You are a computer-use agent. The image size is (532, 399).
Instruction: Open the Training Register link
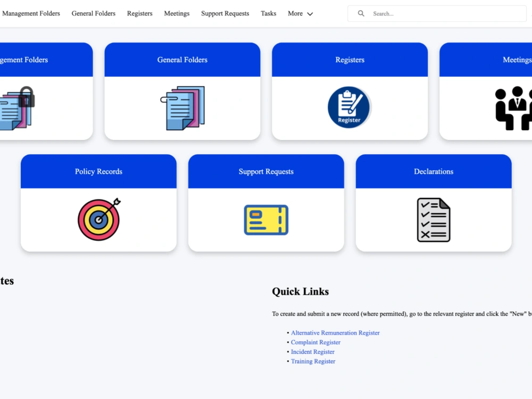313,361
